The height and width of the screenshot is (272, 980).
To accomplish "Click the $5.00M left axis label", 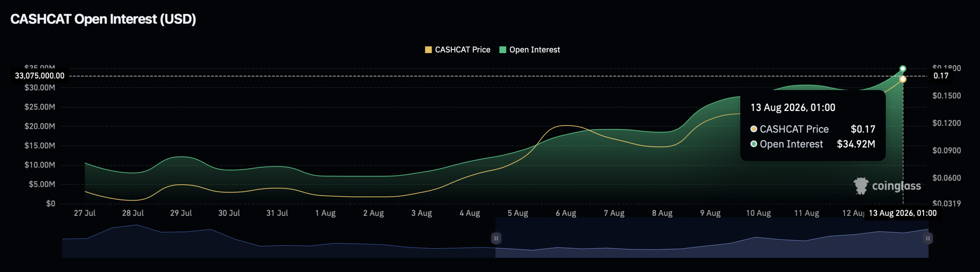I will pos(42,184).
